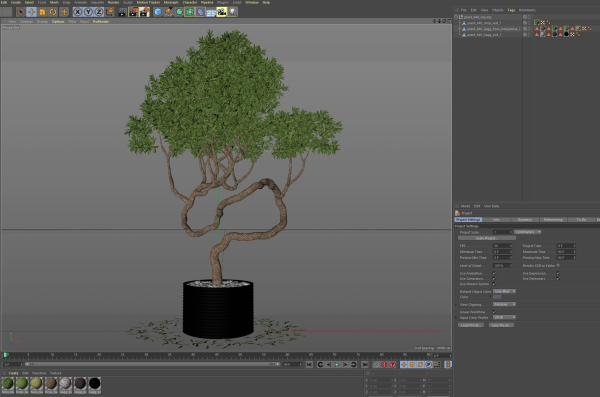Toggle Render LOD in Editor checkbox

point(558,265)
